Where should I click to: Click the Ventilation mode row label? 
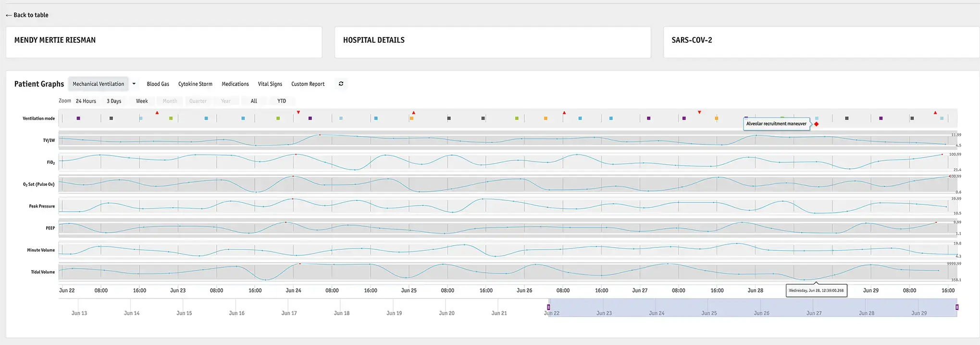coord(38,118)
